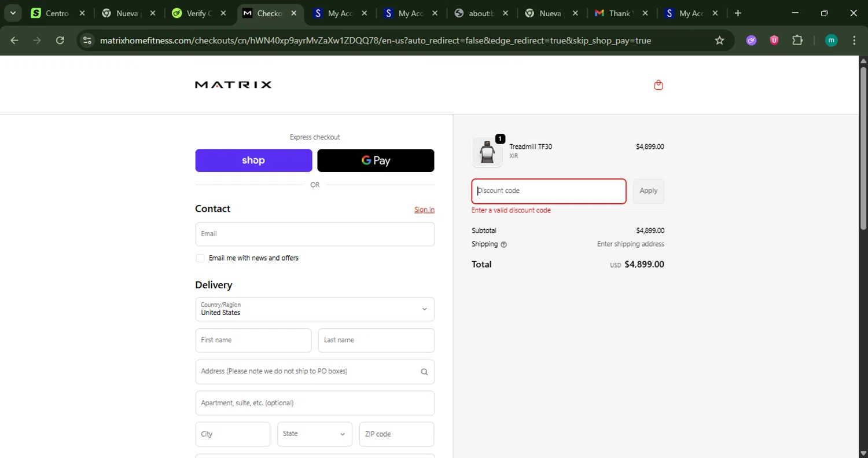Open Chrome's three-dot menu
This screenshot has width=868, height=458.
tap(855, 41)
